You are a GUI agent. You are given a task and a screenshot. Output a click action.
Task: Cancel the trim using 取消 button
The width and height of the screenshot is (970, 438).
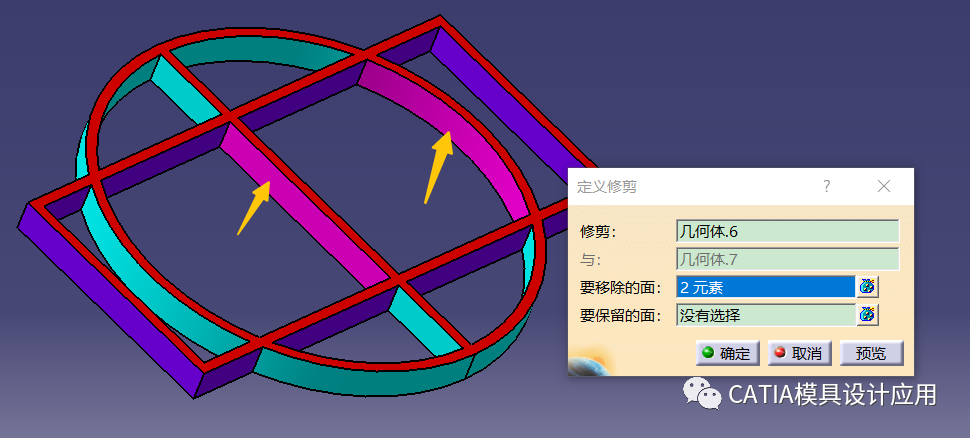800,353
